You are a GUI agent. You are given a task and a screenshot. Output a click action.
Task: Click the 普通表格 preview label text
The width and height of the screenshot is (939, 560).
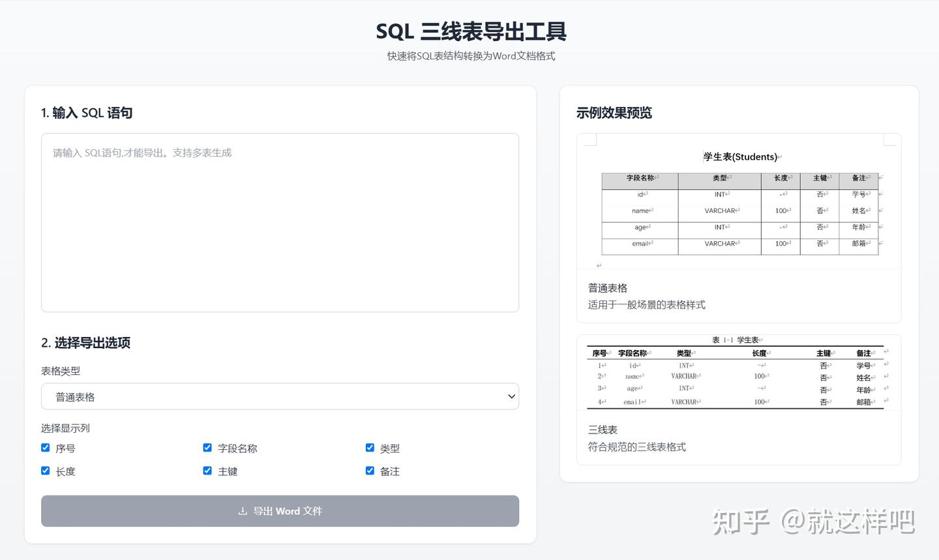click(606, 287)
